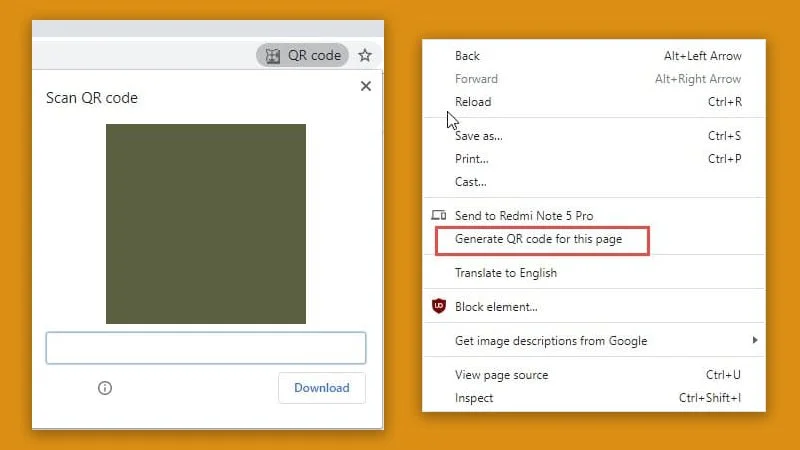Click the uBlock Origin shield icon
800x450 pixels.
coord(438,307)
